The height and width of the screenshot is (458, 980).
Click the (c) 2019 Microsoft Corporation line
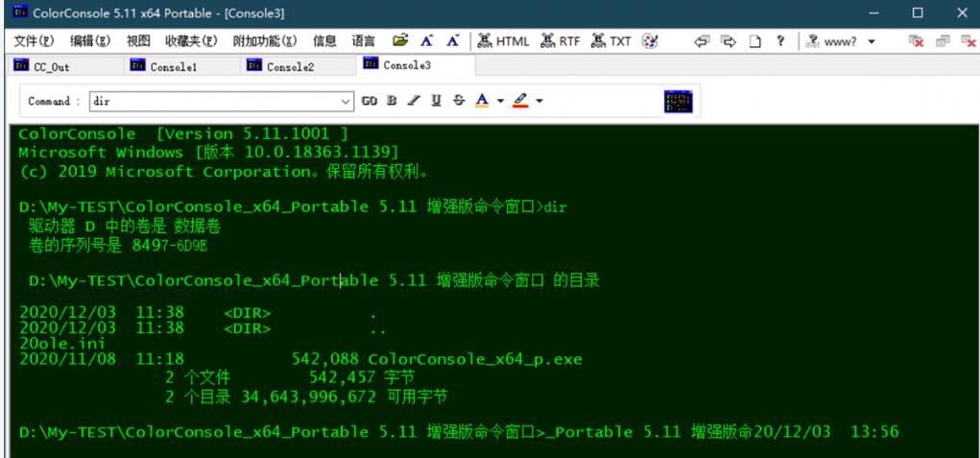(223, 172)
